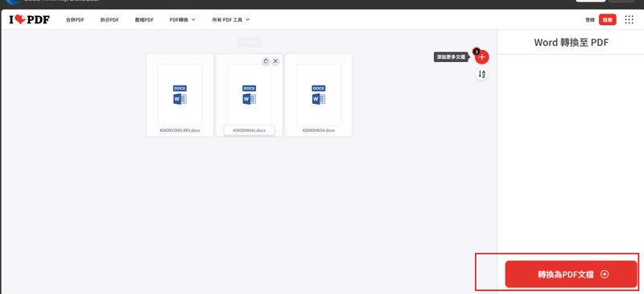
Task: Expand the 所有 PDF 工具 dropdown
Action: 231,20
